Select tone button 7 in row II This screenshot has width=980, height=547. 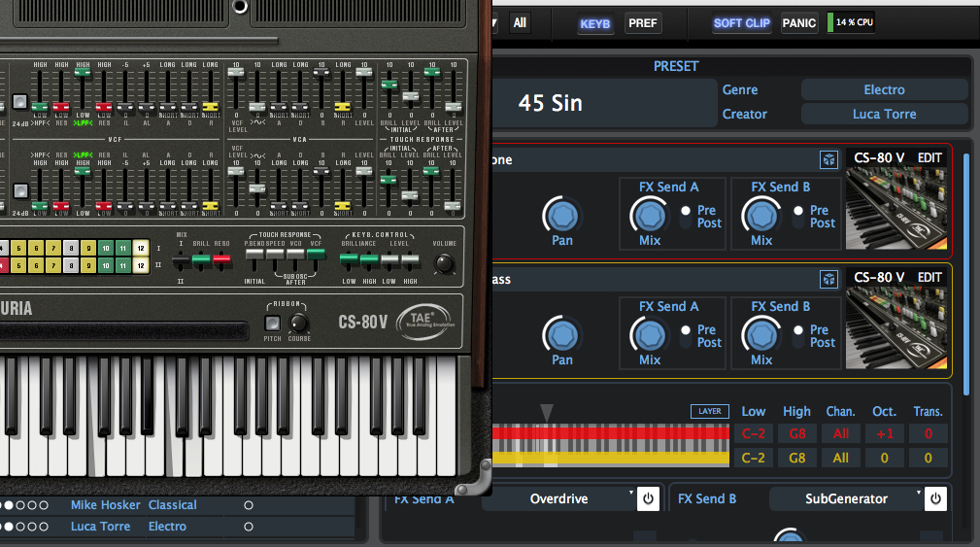(53, 265)
